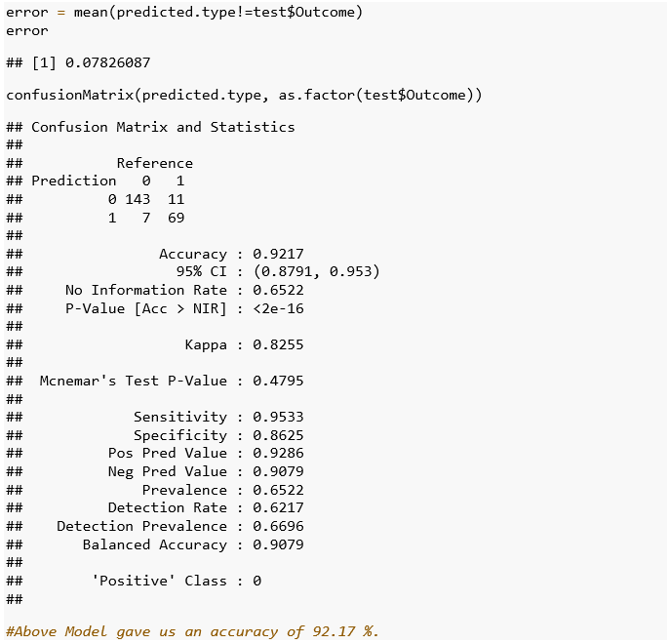Click the No Information Rate line

(184, 290)
